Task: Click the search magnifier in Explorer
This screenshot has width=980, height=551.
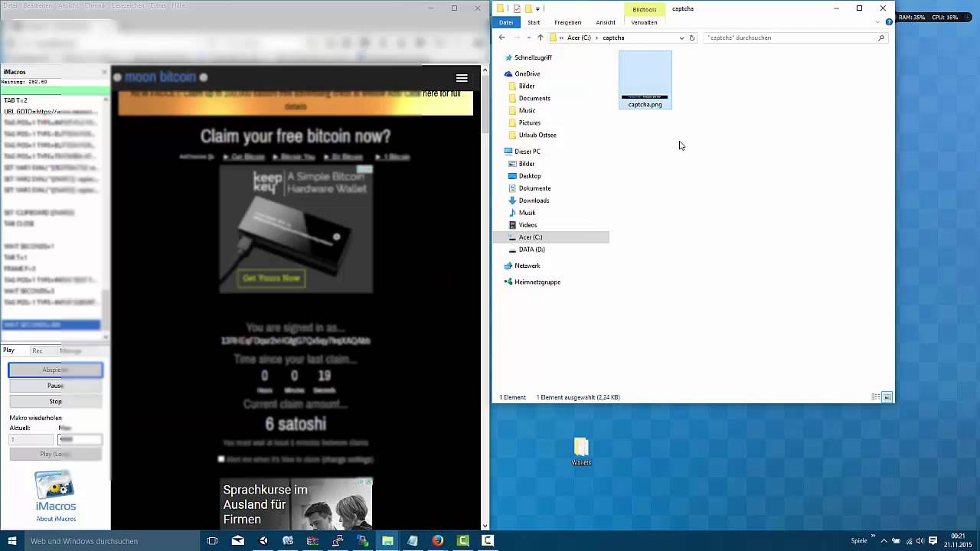Action: pos(881,37)
